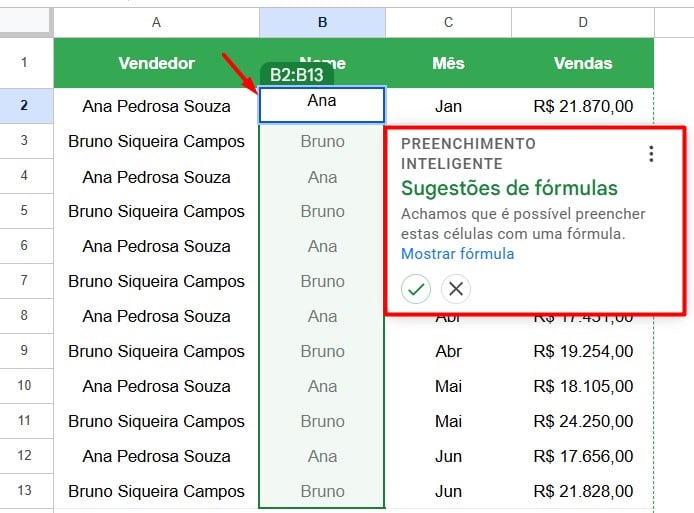Click suggested Ana in cell B10

tap(322, 386)
